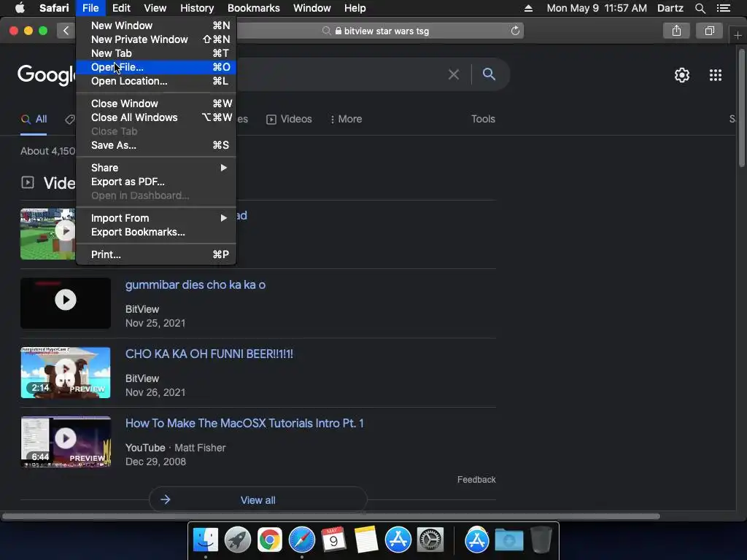Click the Google logo
Screen dimensions: 747x560
[x=46, y=75]
